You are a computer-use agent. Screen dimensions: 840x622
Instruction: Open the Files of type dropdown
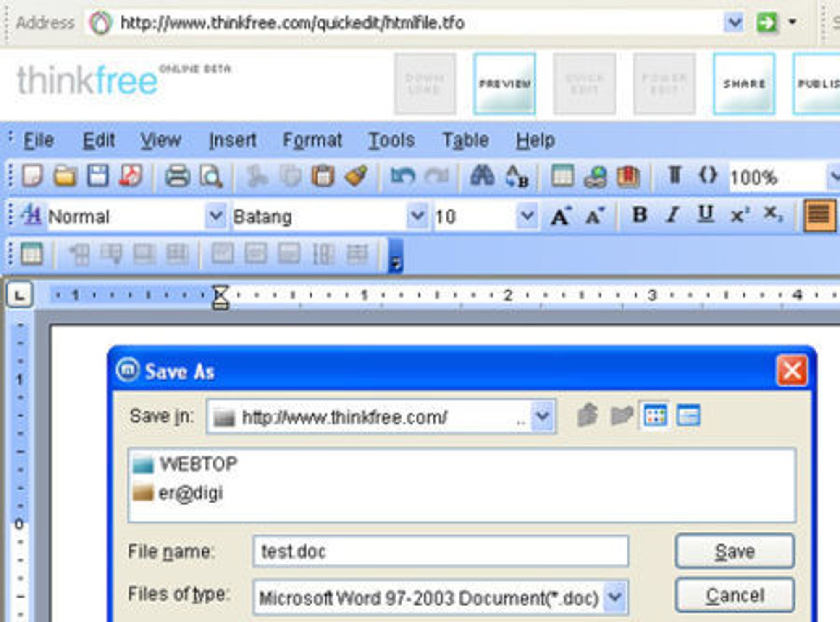614,597
